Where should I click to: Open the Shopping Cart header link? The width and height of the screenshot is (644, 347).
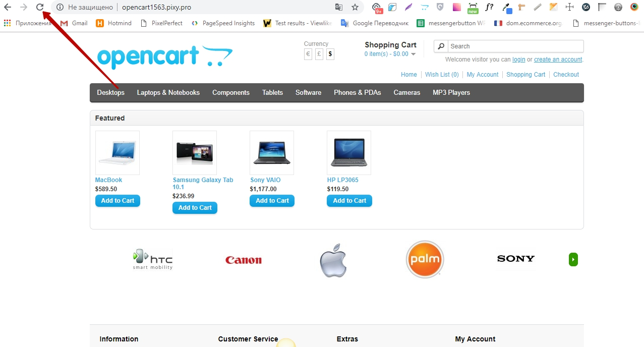click(x=526, y=75)
